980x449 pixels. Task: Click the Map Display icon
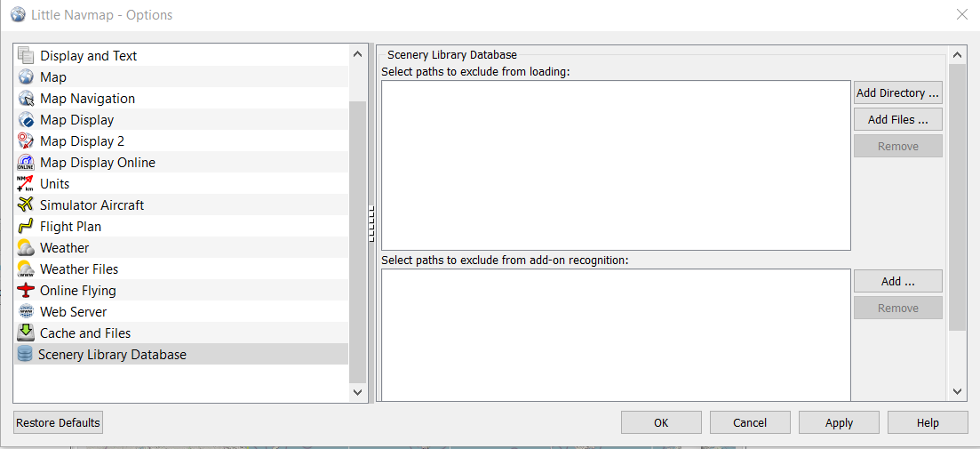tap(26, 119)
